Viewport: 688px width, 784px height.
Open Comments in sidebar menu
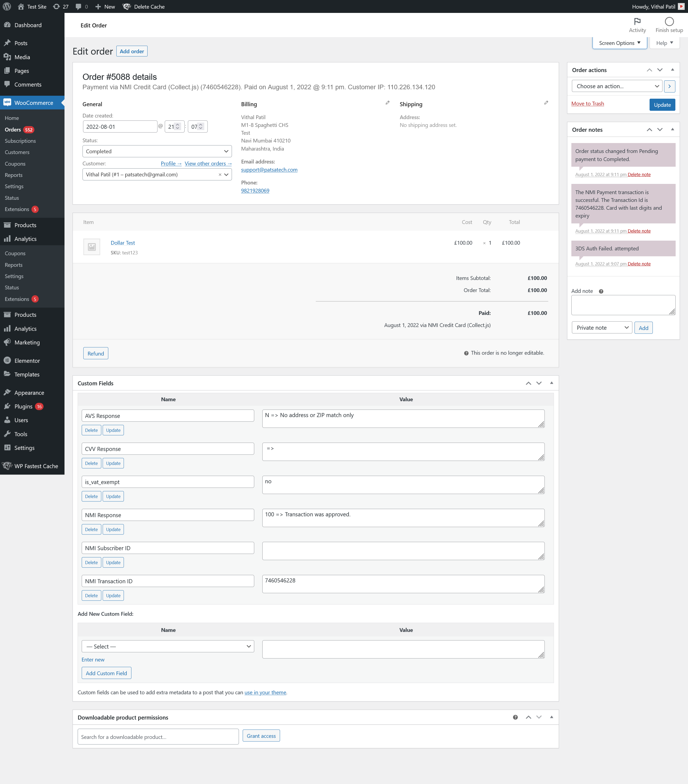click(x=32, y=84)
